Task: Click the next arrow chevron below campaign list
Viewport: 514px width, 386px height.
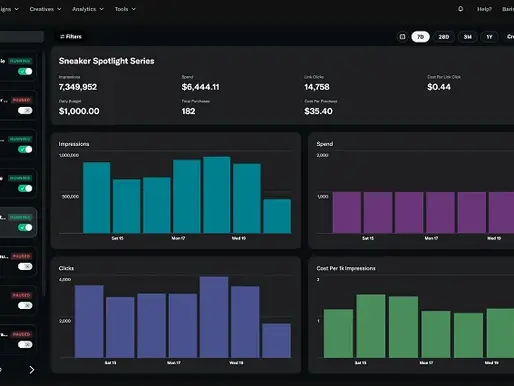Action: (x=32, y=370)
